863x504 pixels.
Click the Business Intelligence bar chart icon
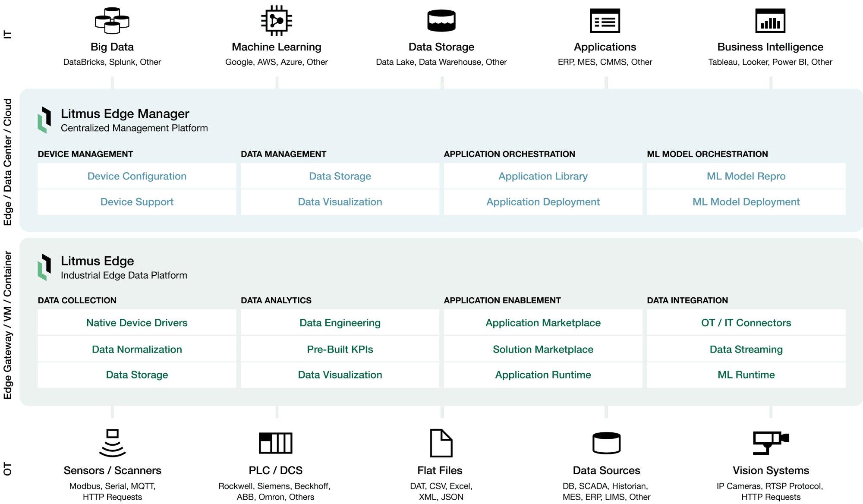pos(770,20)
